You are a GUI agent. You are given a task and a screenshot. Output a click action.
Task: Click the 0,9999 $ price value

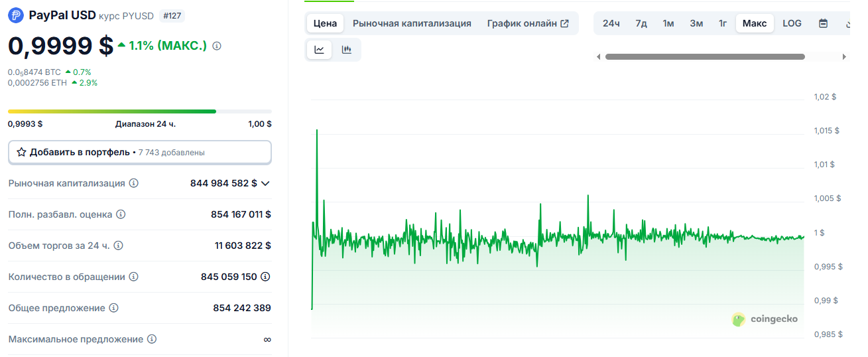coord(60,45)
